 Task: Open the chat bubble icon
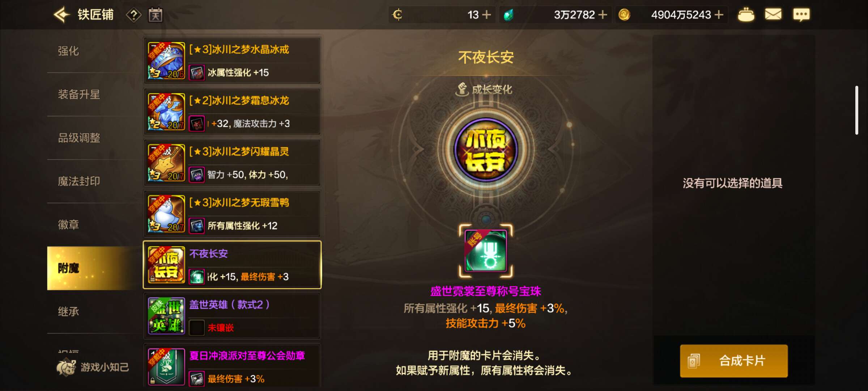pyautogui.click(x=801, y=15)
